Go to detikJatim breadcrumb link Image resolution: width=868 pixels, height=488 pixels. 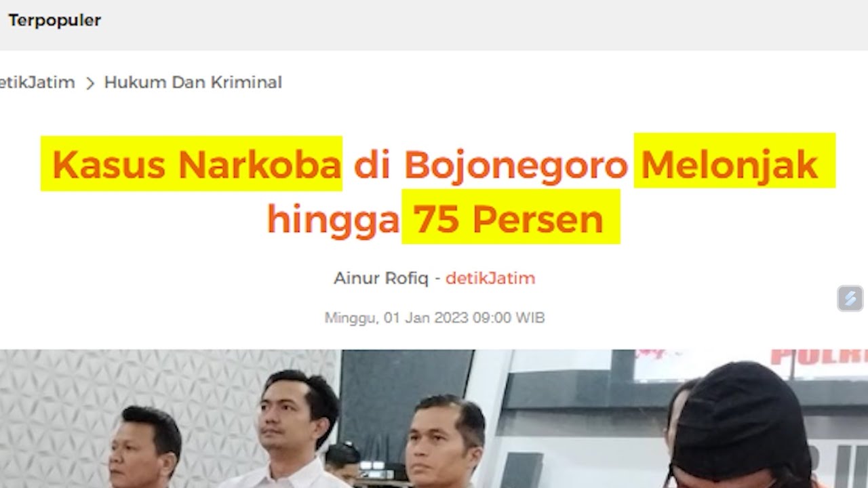(x=37, y=83)
